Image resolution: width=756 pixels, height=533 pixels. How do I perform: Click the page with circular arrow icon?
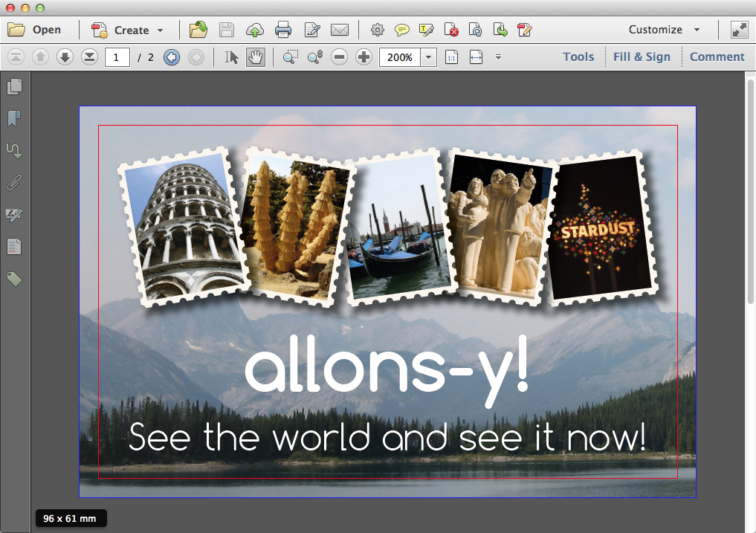click(476, 30)
